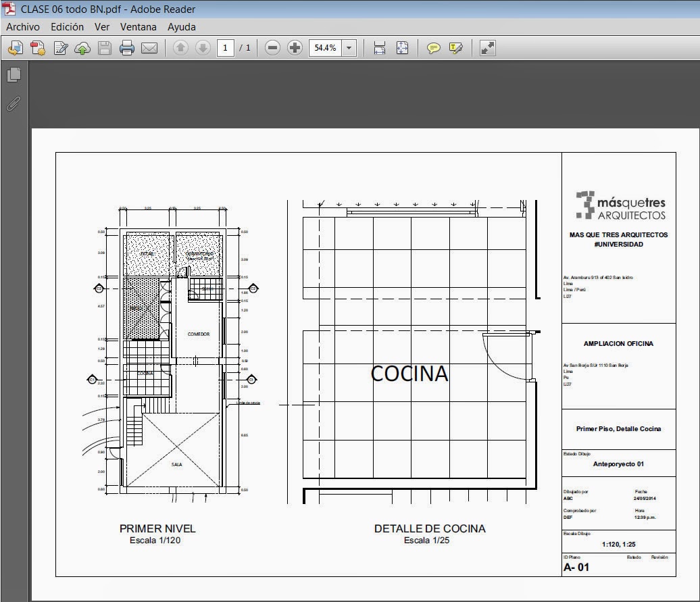Enter reading mode with the fullscreen icon
This screenshot has width=700, height=602.
point(487,48)
